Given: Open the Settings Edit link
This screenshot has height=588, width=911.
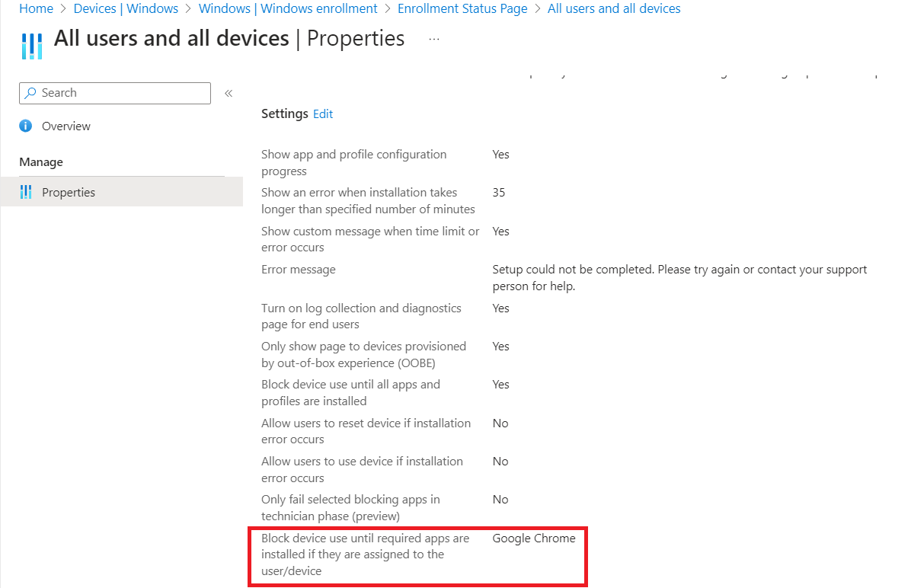Looking at the screenshot, I should click(x=323, y=113).
